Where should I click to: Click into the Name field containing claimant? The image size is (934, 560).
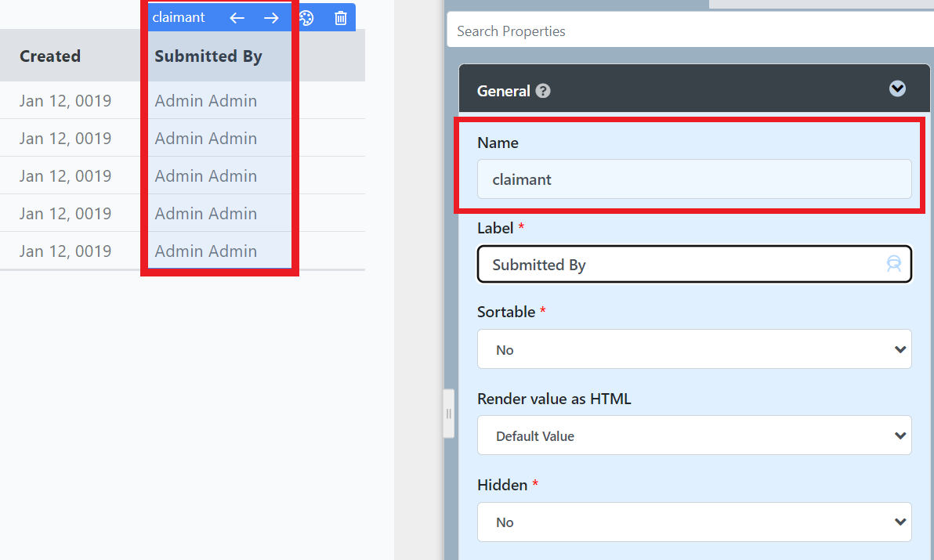coord(693,179)
